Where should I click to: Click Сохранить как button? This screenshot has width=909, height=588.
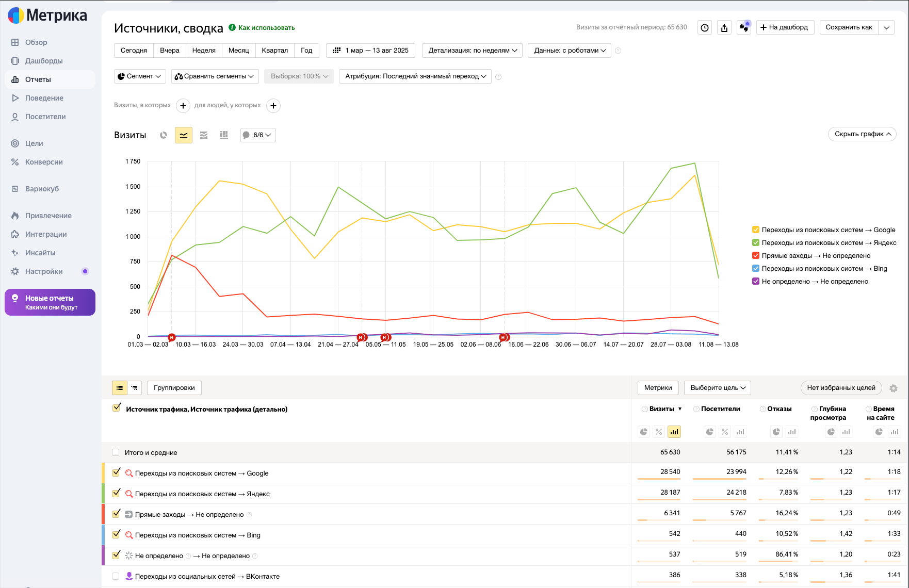pos(849,27)
